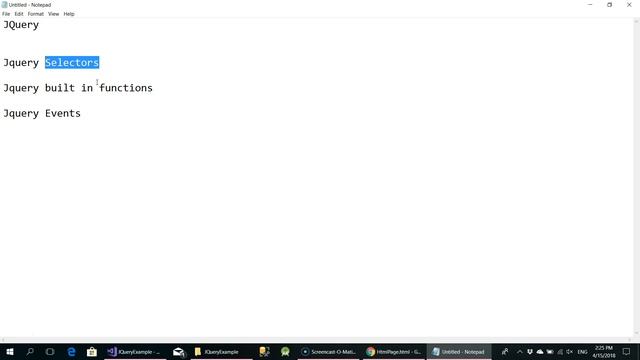Open the Edit menu
This screenshot has width=640, height=360.
pos(19,14)
